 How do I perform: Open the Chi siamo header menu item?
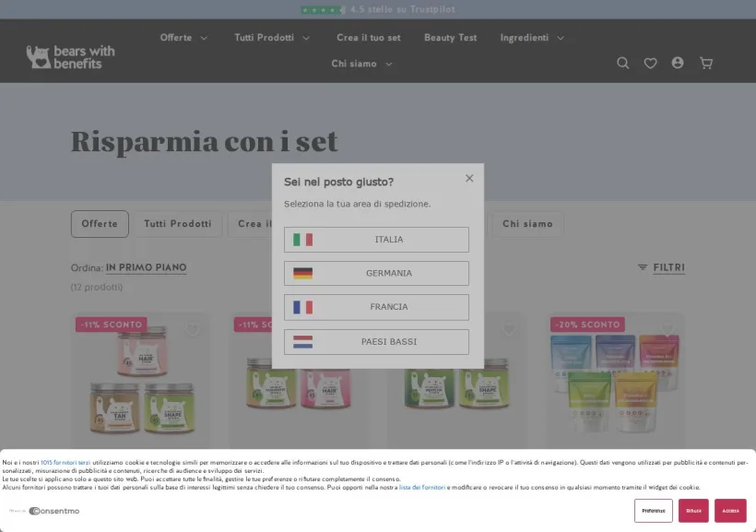[x=354, y=64]
